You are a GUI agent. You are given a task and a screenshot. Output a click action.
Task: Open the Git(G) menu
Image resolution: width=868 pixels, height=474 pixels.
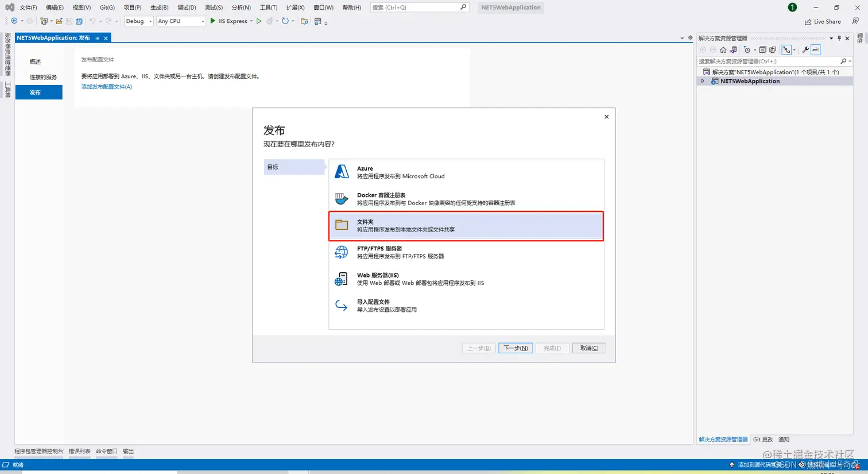pos(107,7)
